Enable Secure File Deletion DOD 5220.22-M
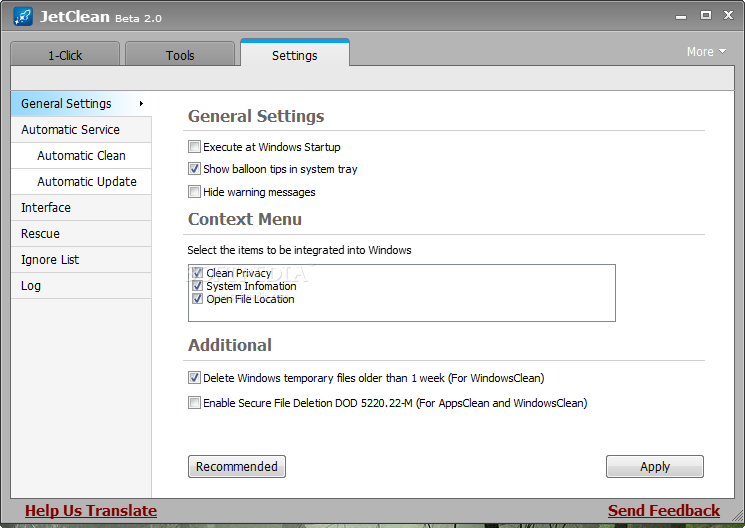The width and height of the screenshot is (745, 528). (x=194, y=403)
